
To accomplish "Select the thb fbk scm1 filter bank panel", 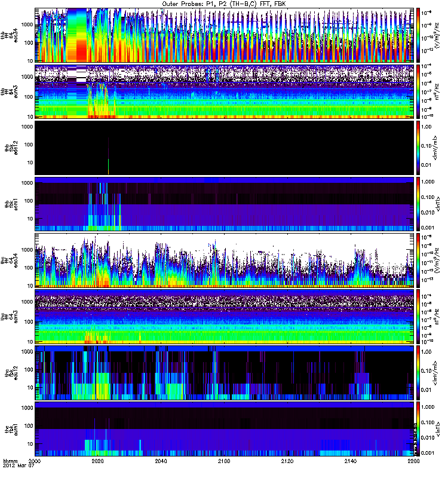I will [x=225, y=204].
